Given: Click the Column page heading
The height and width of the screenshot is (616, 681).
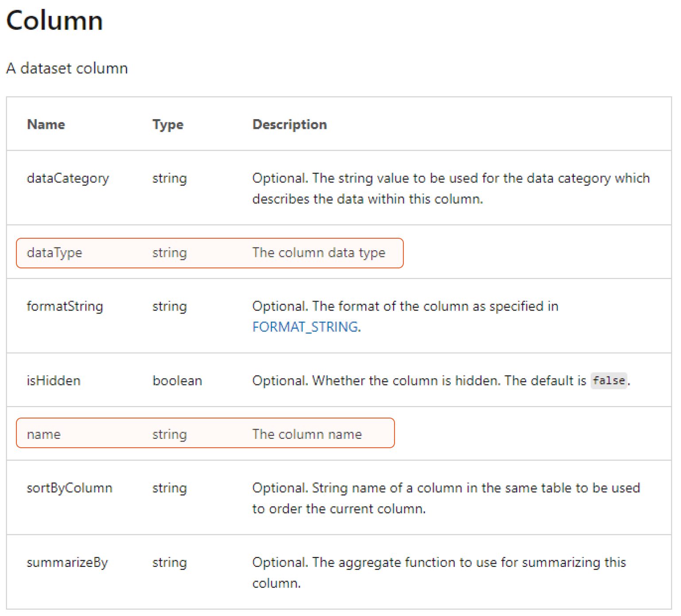Looking at the screenshot, I should pos(54,21).
